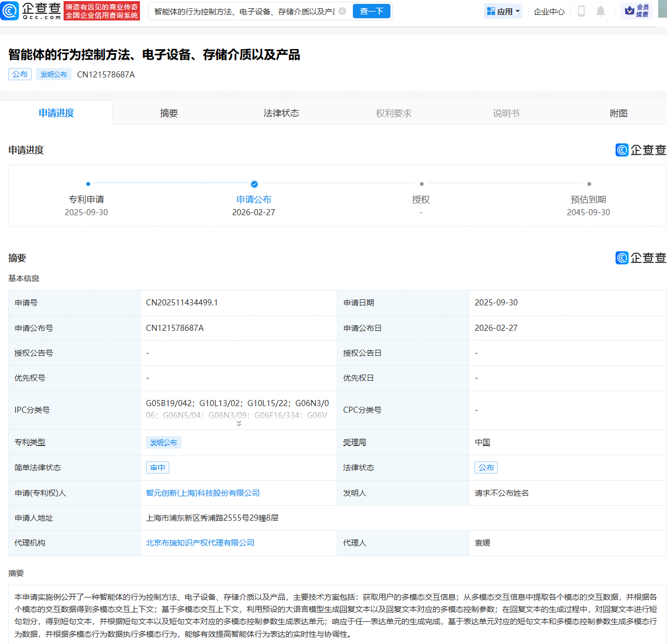Image resolution: width=667 pixels, height=644 pixels.
Task: Click the apps grid icon
Action: tap(491, 11)
